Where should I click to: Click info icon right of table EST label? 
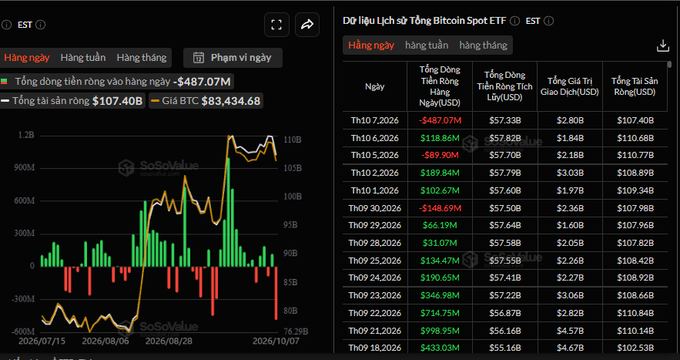pos(549,21)
